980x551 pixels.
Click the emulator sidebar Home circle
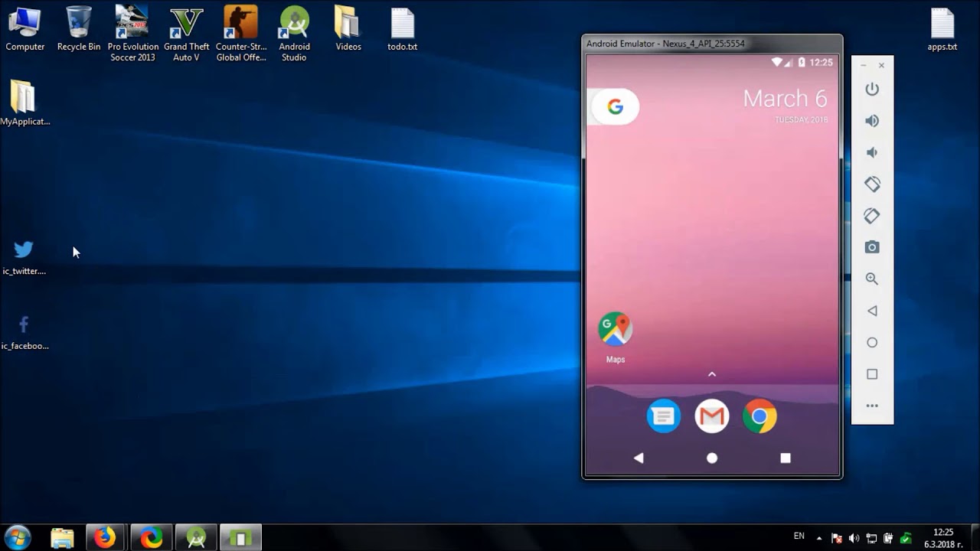pos(872,343)
